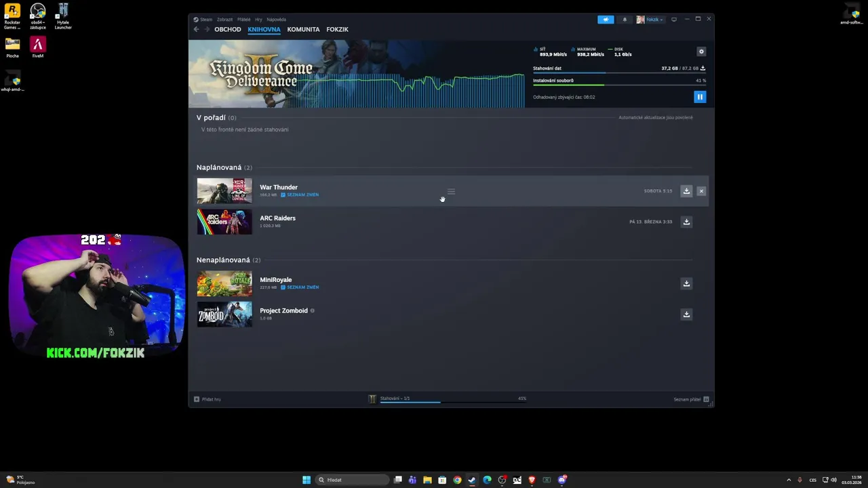Open the Steam menu
Image resolution: width=868 pixels, height=488 pixels.
click(x=203, y=20)
